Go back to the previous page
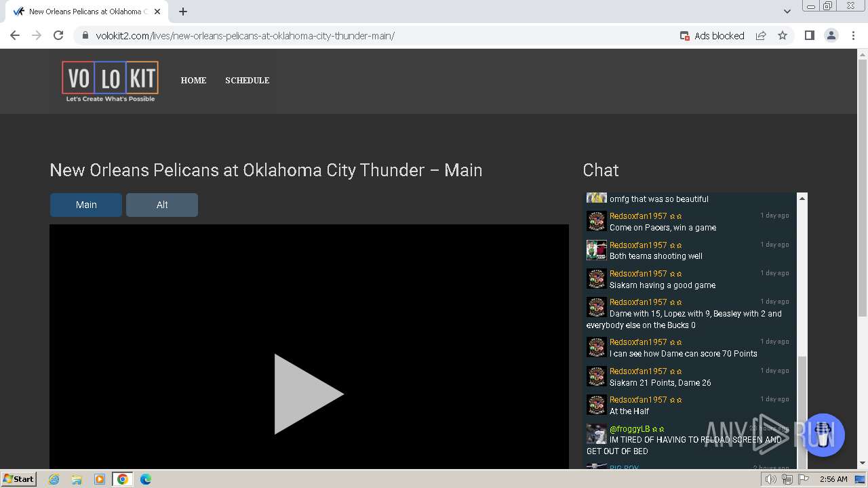The image size is (868, 488). click(x=15, y=35)
